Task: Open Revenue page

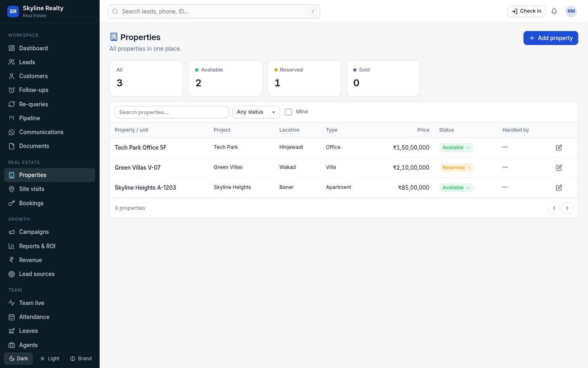Action: pyautogui.click(x=49, y=260)
